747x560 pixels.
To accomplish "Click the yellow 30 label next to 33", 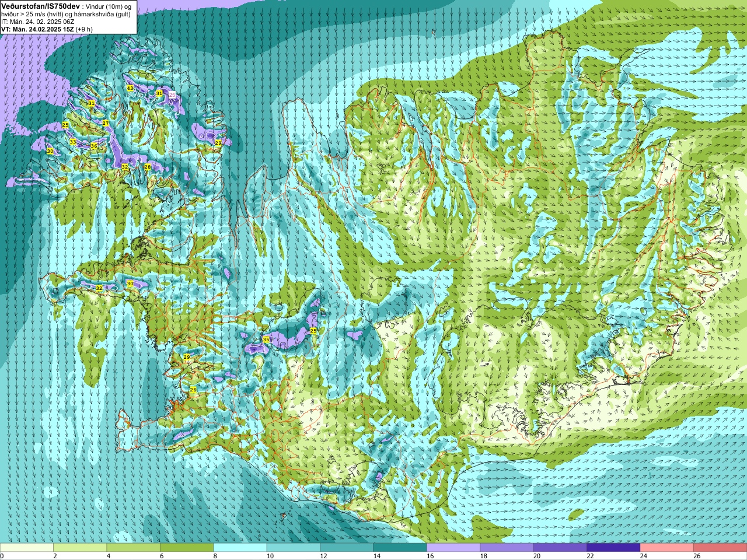I will click(50, 151).
